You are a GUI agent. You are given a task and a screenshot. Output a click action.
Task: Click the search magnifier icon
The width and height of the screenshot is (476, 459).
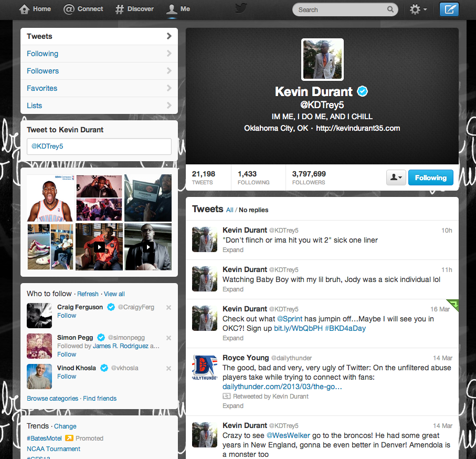pyautogui.click(x=390, y=9)
